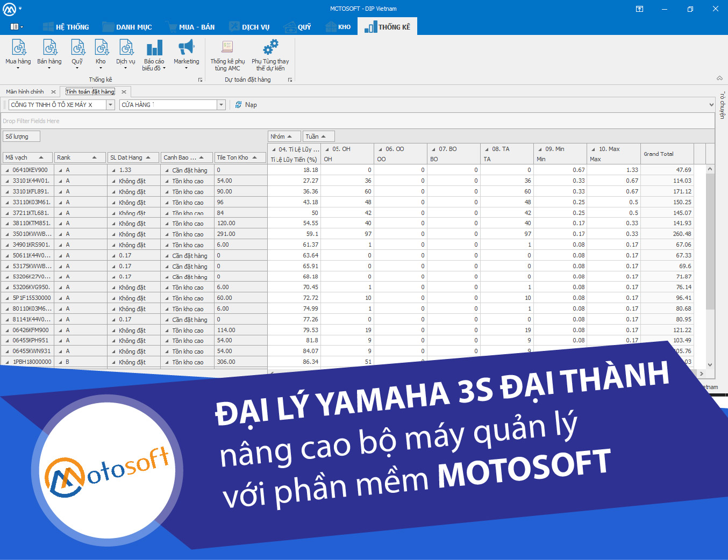This screenshot has height=560, width=728.
Task: Close the Tính toán đặt hàng tab
Action: (x=124, y=92)
